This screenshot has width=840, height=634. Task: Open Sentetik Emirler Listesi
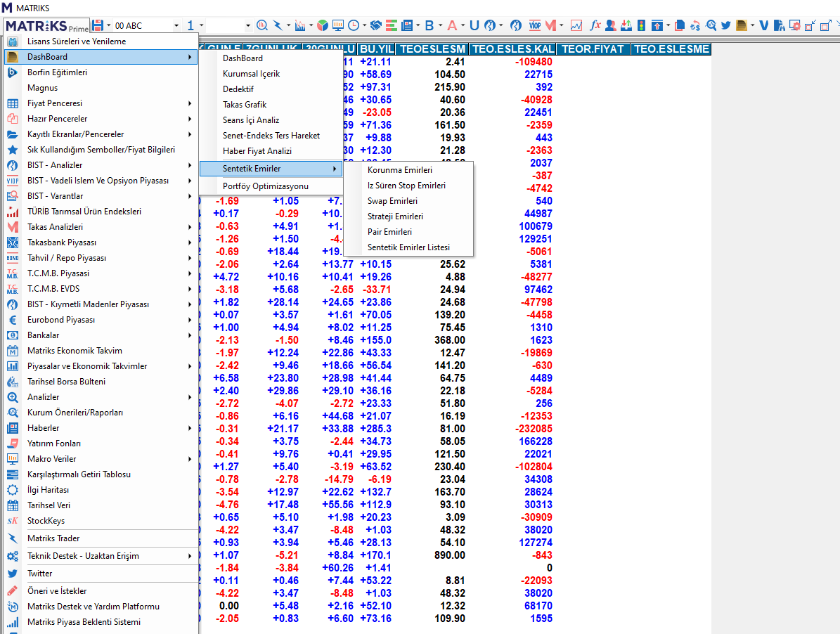[x=408, y=247]
